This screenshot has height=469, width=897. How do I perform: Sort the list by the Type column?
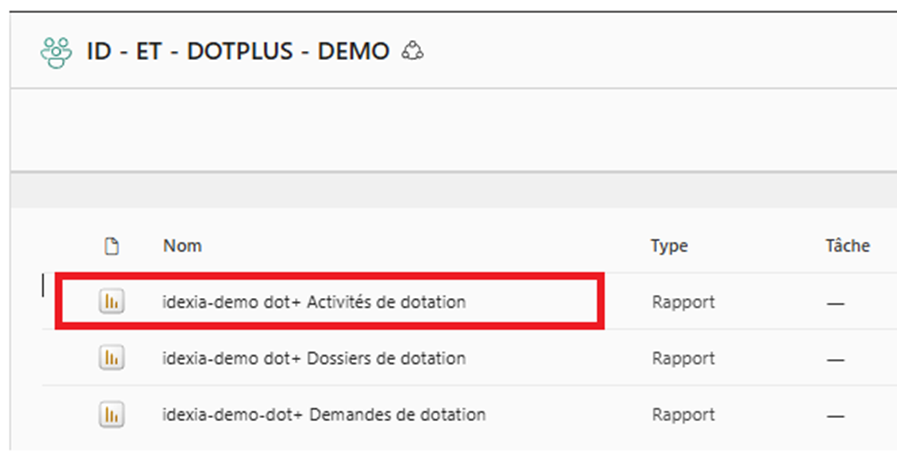point(669,246)
